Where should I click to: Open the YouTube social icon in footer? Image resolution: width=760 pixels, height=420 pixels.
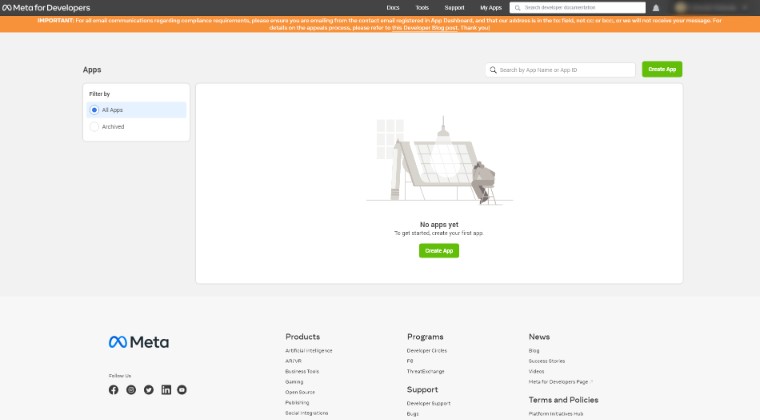182,389
